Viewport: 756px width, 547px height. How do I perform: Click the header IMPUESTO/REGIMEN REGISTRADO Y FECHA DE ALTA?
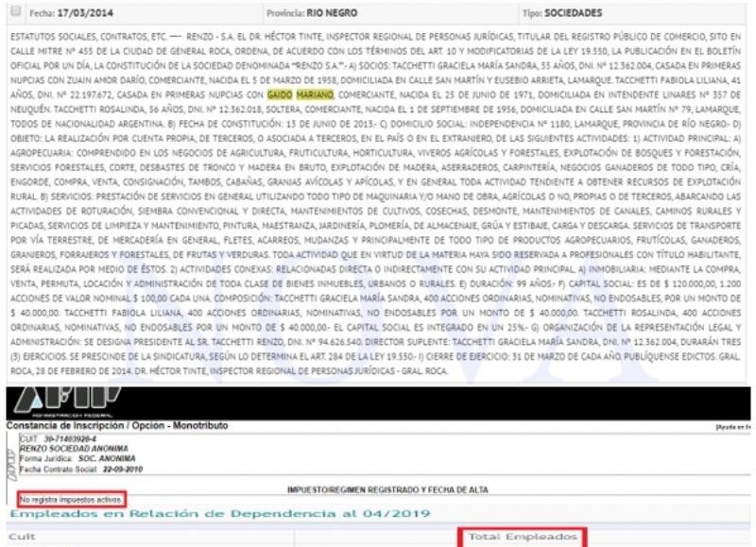387,489
